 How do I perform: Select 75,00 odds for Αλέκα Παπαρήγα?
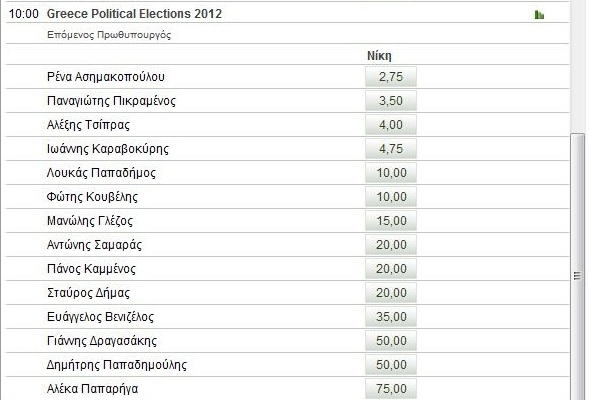391,389
